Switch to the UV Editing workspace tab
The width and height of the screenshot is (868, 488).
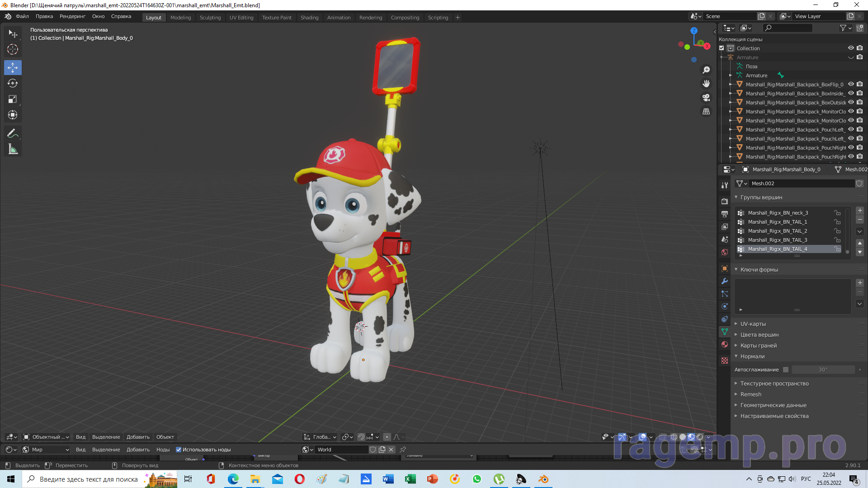point(241,18)
